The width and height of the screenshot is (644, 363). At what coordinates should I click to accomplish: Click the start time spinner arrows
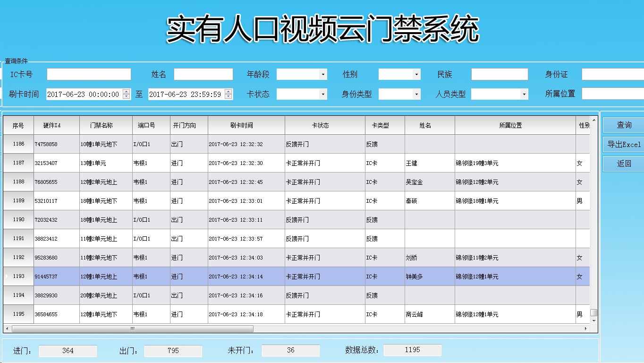pos(126,94)
